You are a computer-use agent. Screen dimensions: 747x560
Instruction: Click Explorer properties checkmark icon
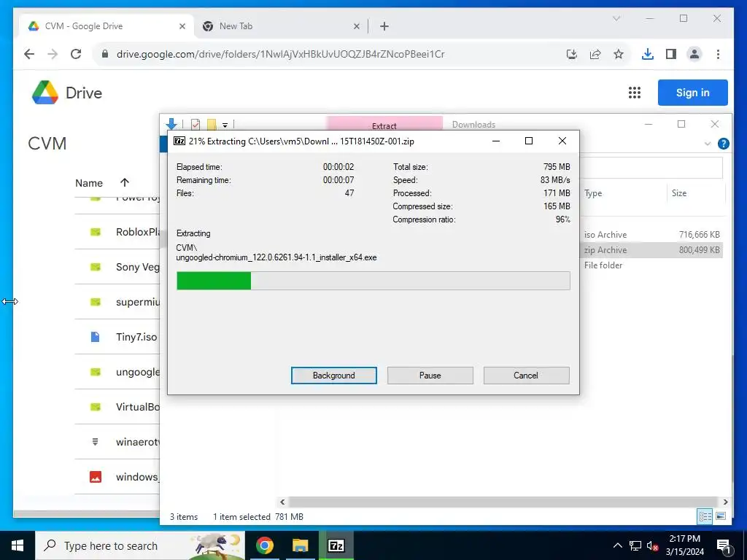196,124
